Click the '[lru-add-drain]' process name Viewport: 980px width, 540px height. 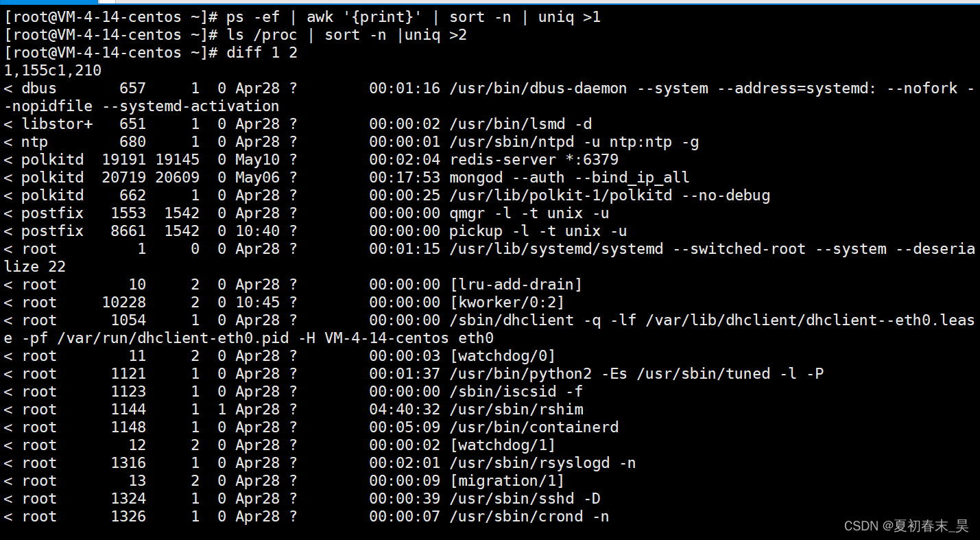(x=516, y=284)
